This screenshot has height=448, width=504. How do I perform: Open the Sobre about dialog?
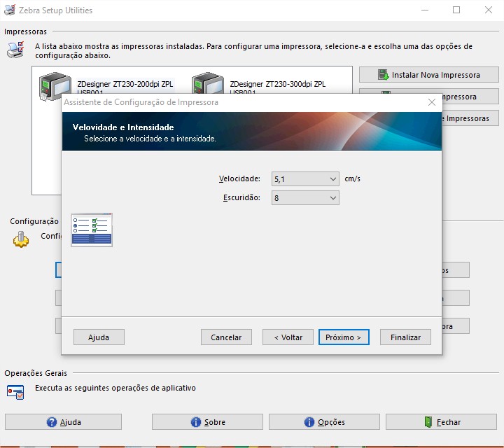207,421
